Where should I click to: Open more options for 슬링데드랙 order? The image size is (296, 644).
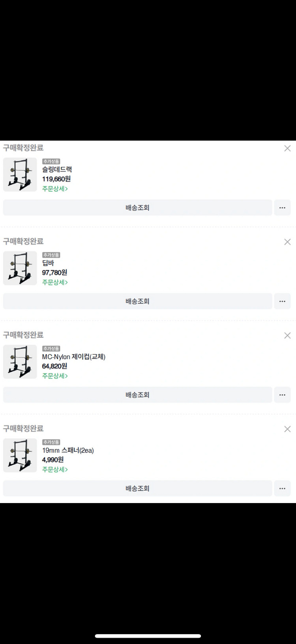tap(282, 208)
